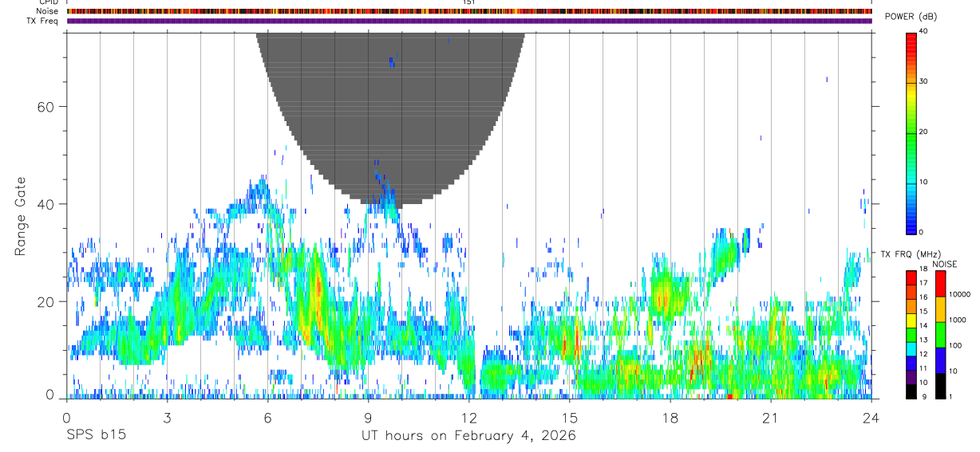Screen dimensions: 980x452
Task: Select the 12 tick on the UT hours axis
Action: 469,418
